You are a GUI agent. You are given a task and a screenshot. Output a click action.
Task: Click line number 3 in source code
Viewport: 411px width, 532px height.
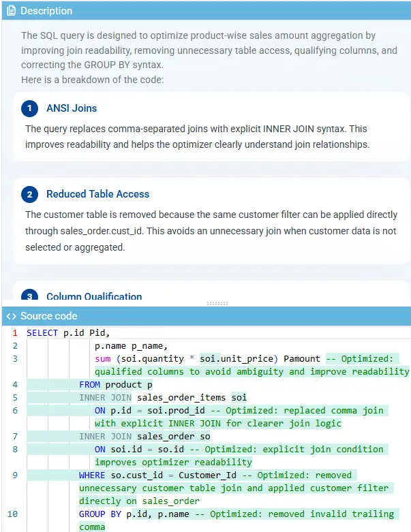15,358
